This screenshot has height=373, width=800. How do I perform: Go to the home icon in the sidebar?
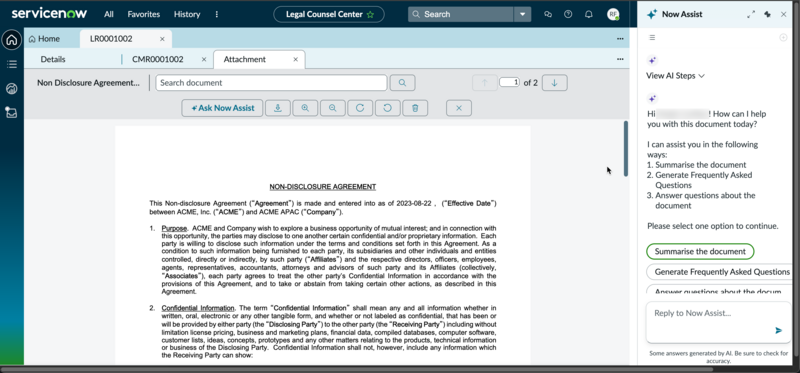point(11,40)
